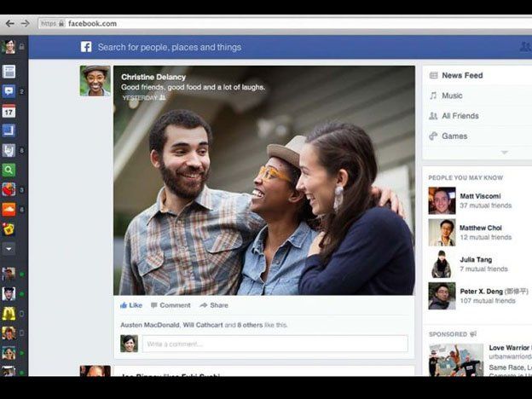Click Christine Delancy's profile photo beside post

[x=95, y=81]
